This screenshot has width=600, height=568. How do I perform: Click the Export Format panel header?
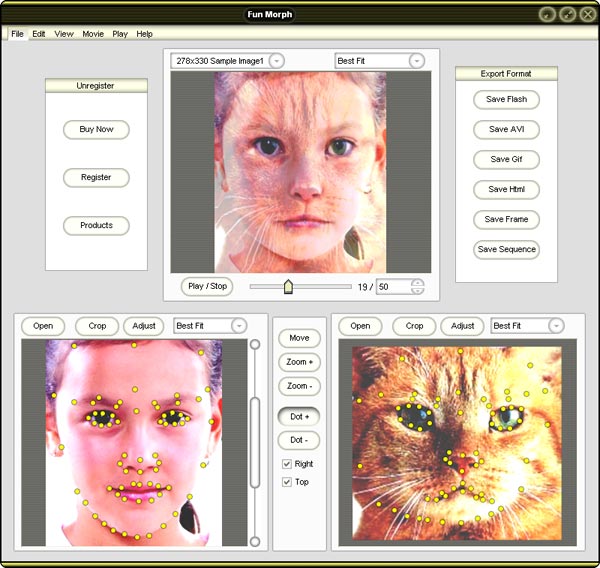click(506, 73)
